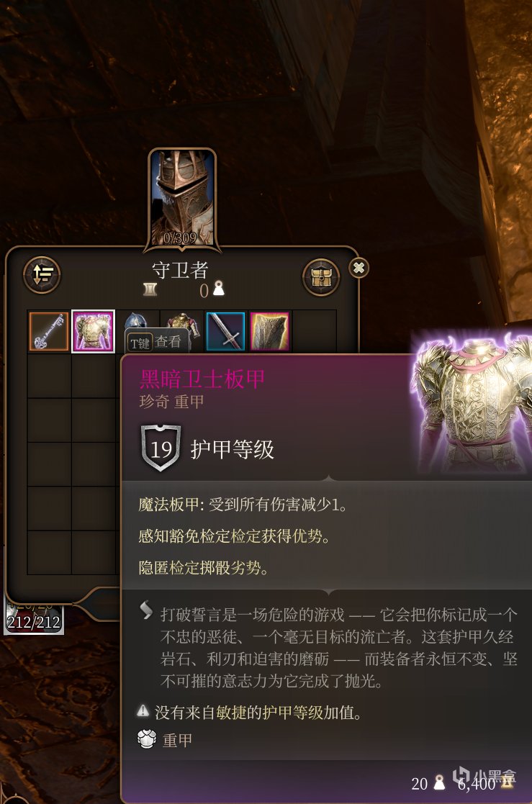This screenshot has width=532, height=804.
Task: Click the dexterity warning triangle icon
Action: [143, 710]
